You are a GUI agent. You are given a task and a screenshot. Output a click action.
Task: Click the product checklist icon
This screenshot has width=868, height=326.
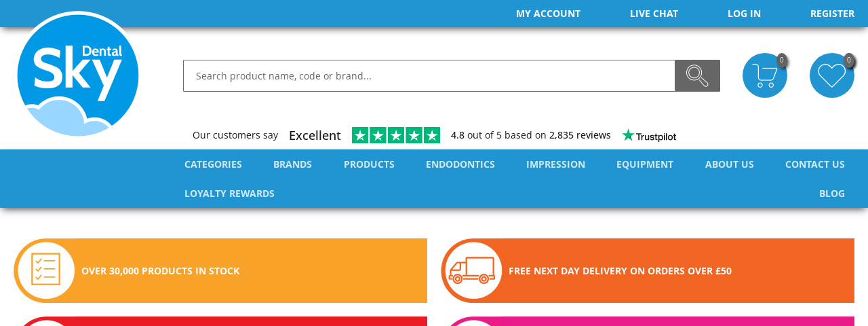46,270
